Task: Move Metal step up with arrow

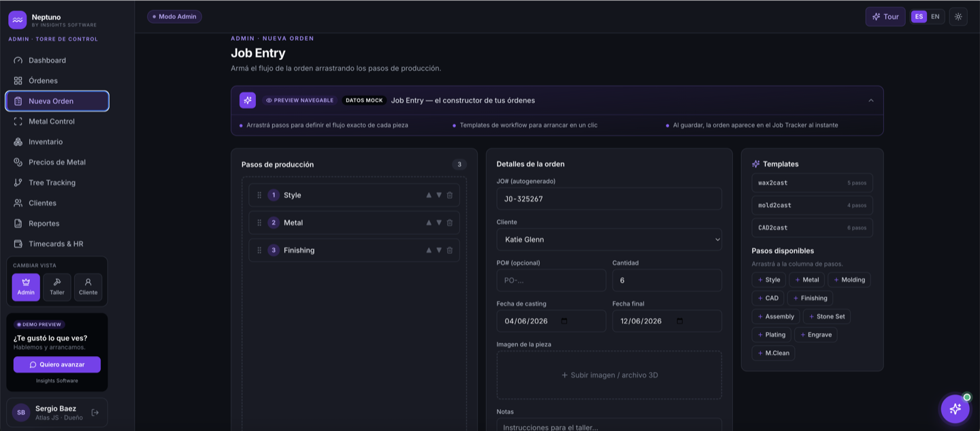Action: (x=429, y=223)
